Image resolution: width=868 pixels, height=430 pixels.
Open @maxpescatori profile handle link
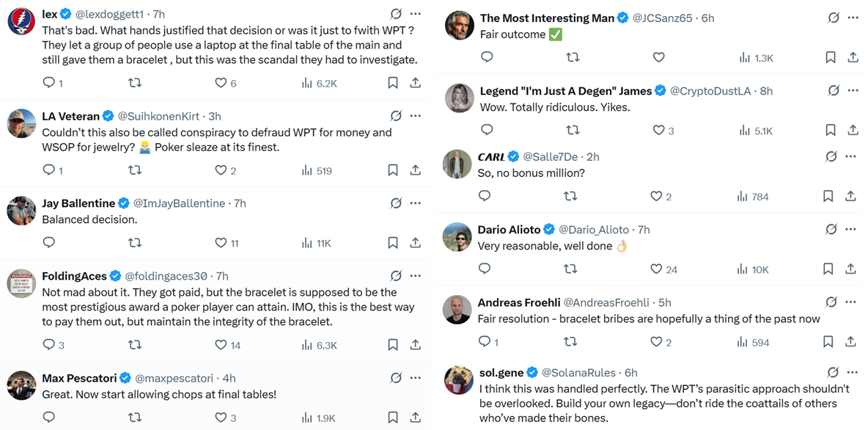tap(175, 379)
